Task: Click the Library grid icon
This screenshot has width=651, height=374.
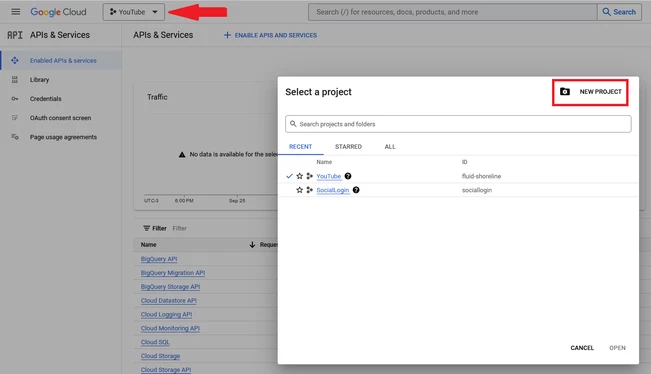Action: [15, 80]
